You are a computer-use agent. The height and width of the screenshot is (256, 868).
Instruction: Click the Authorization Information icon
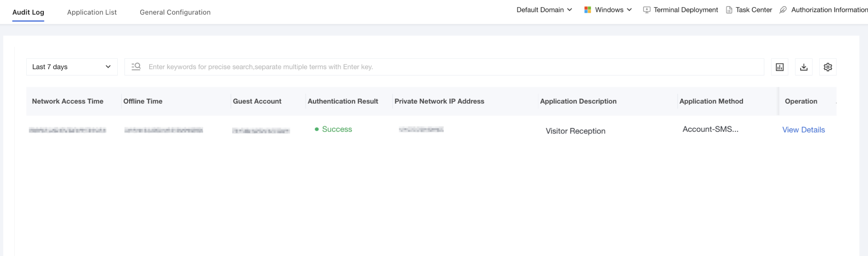click(783, 10)
